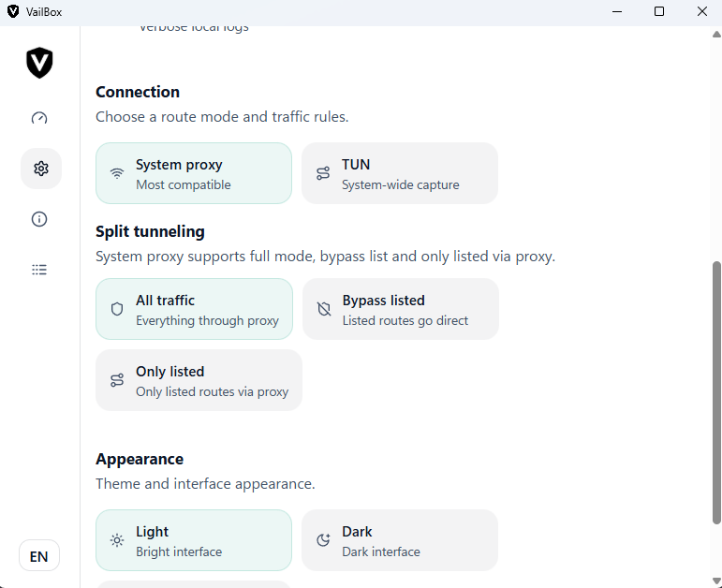This screenshot has height=588, width=722.
Task: Click the vertical scrollbar thumb
Action: [x=716, y=392]
